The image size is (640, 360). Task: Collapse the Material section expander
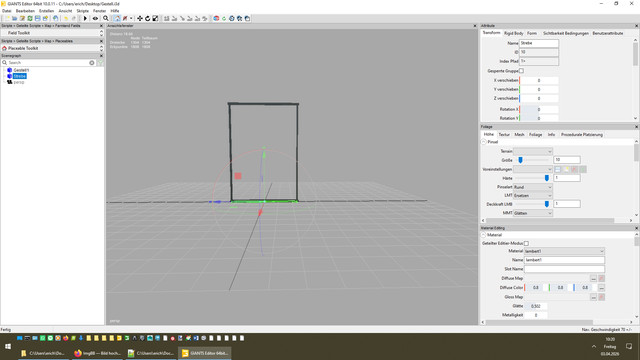pos(483,235)
